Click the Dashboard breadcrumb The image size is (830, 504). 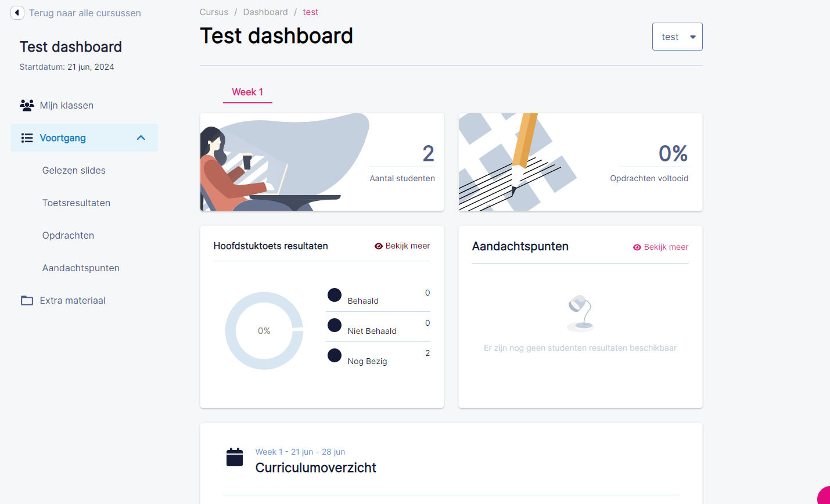(265, 12)
